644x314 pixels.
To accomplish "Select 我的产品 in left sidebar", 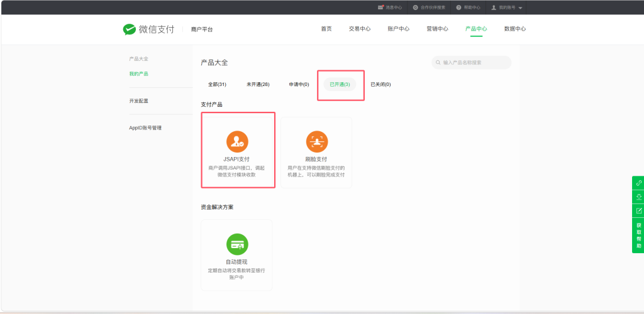I will point(139,73).
